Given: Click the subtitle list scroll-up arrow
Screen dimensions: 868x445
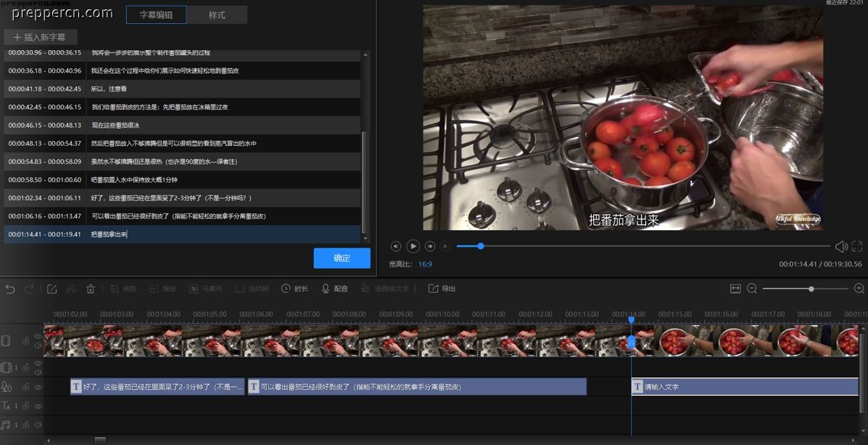Looking at the screenshot, I should coord(365,54).
